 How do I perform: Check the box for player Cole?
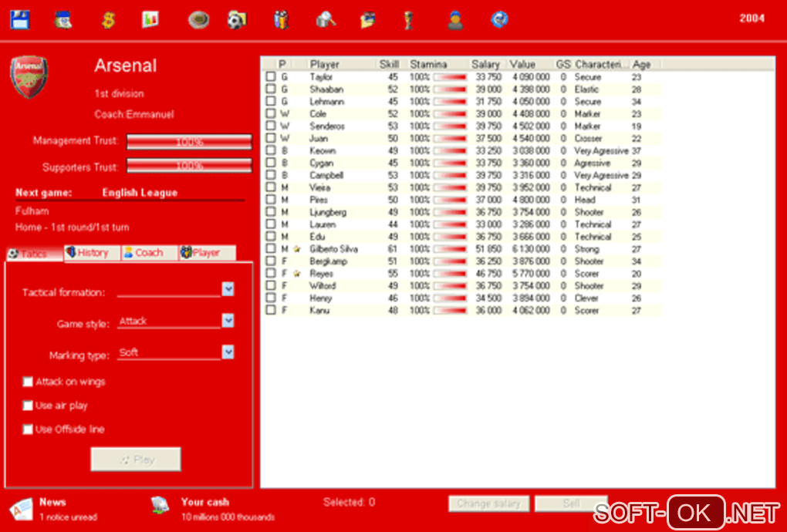coord(271,114)
